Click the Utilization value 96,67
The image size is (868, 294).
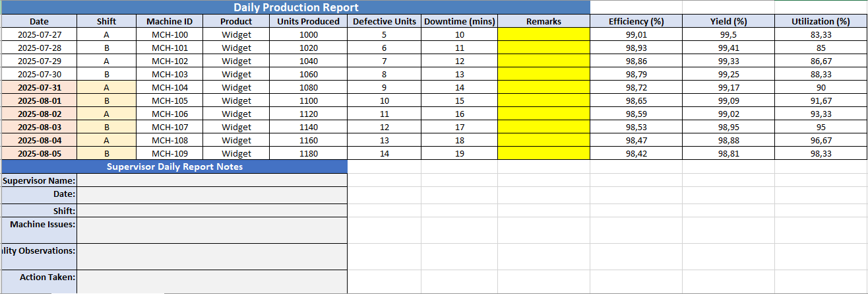pyautogui.click(x=821, y=140)
